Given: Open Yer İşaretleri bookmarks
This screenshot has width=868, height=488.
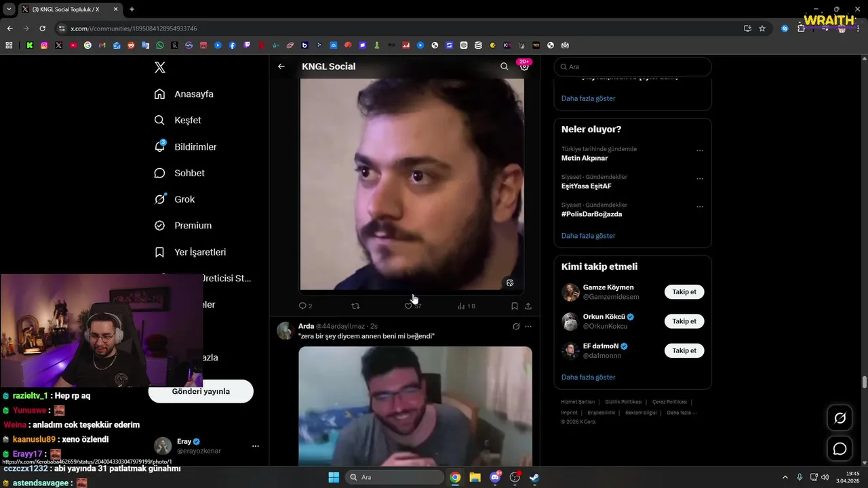Looking at the screenshot, I should [x=190, y=252].
